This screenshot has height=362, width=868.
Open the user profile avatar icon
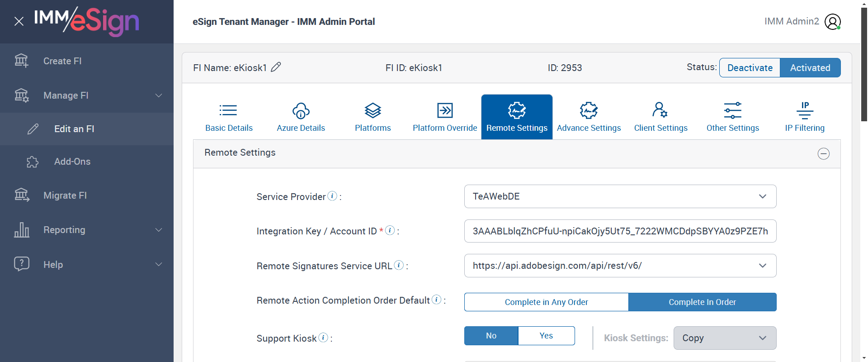[832, 21]
